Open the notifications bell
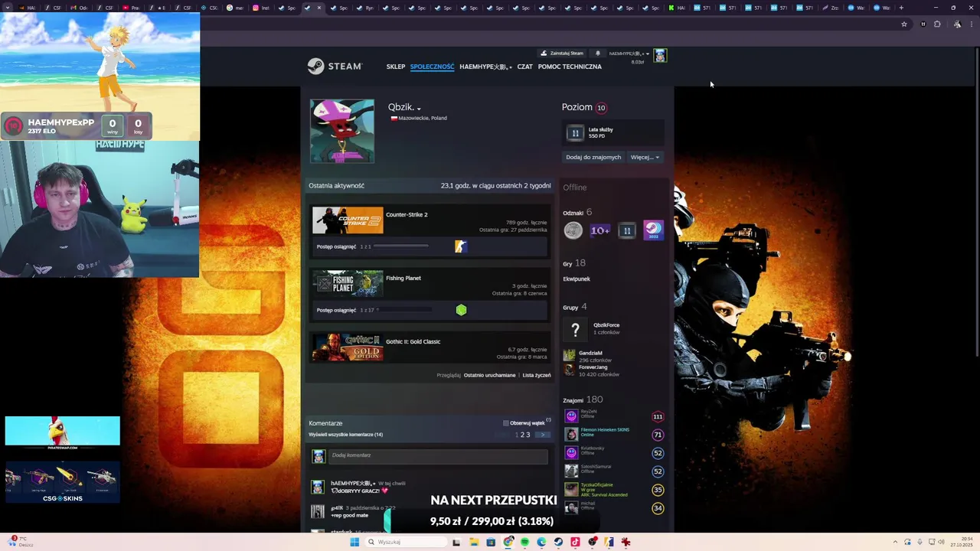This screenshot has width=980, height=551. [x=598, y=54]
